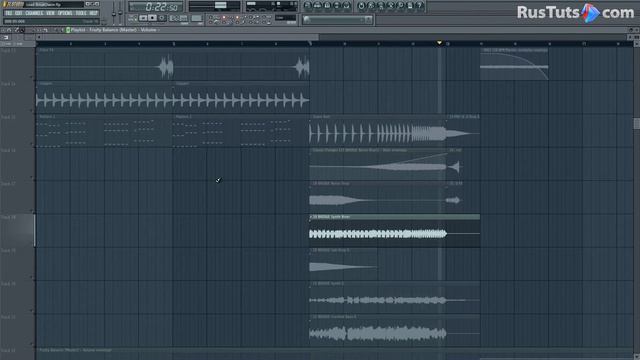Select the 18 BNGBA Synth Riser clip

click(x=394, y=231)
